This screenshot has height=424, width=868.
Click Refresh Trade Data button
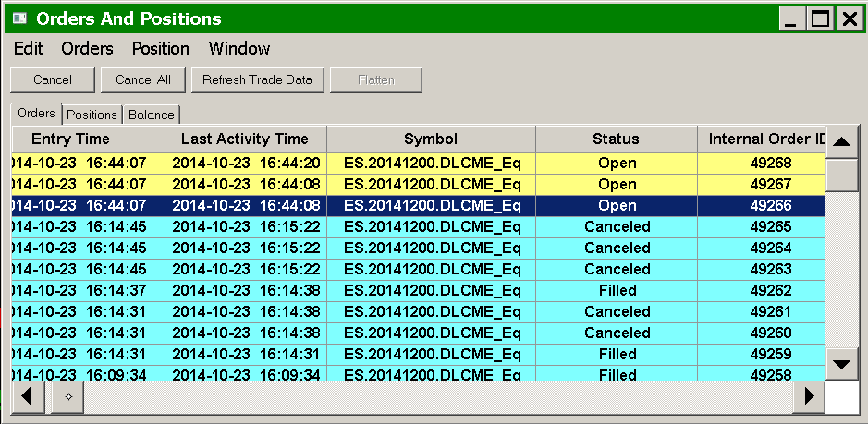coord(257,80)
